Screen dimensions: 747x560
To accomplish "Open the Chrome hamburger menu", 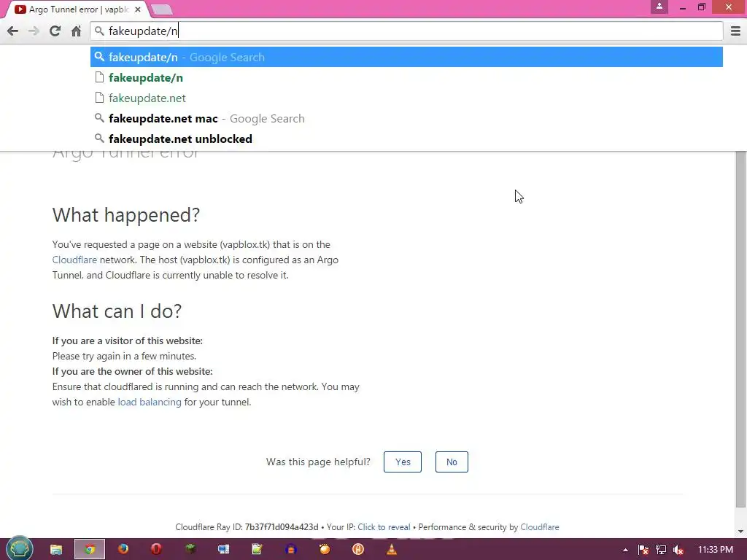I will (735, 31).
